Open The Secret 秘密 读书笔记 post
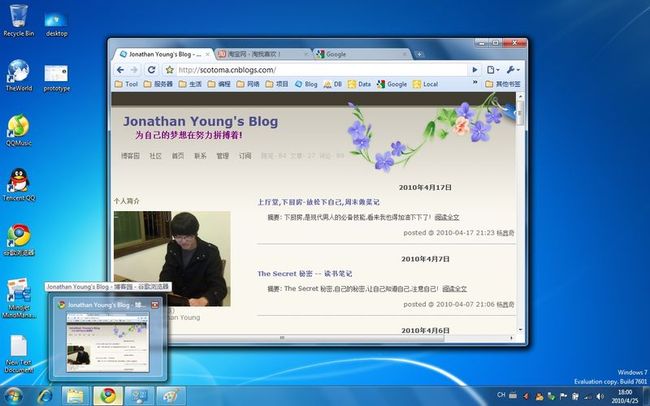This screenshot has height=406, width=650. (305, 274)
